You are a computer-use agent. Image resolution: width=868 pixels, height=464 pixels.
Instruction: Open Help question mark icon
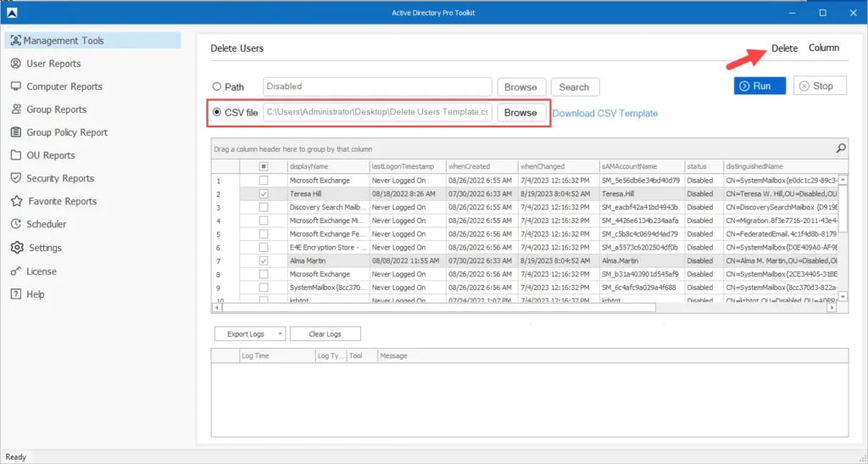click(16, 294)
